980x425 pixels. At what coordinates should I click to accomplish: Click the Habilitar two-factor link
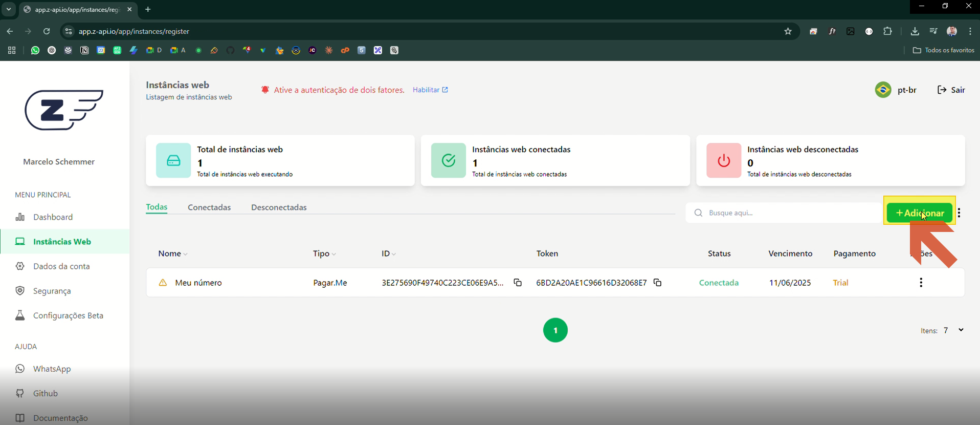430,90
